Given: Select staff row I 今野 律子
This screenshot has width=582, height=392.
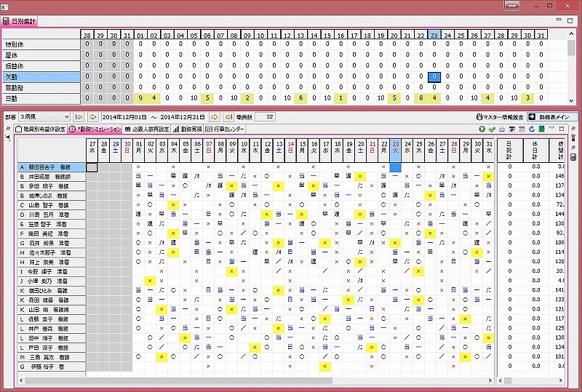Looking at the screenshot, I should [52, 272].
